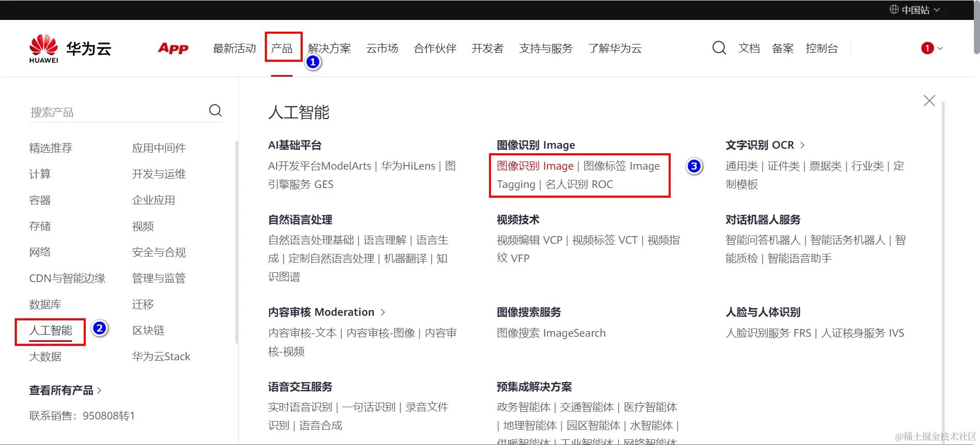This screenshot has height=445, width=980.
Task: Open 华为HiLens link
Action: pyautogui.click(x=408, y=166)
